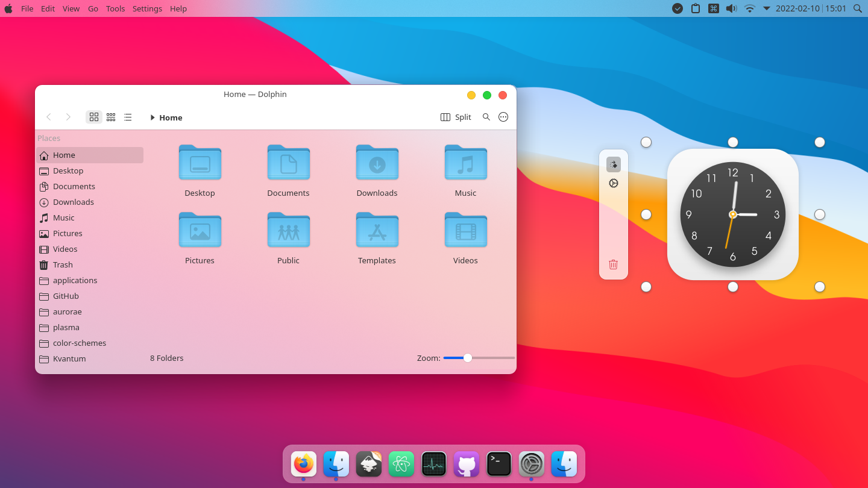Launch Atom editor from the dock
868x488 pixels.
click(x=401, y=464)
